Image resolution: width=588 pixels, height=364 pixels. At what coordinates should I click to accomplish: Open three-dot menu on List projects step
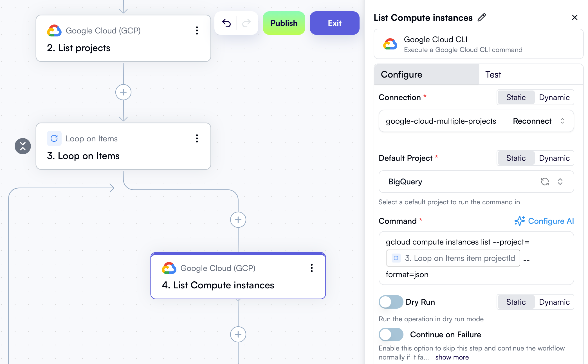click(x=197, y=31)
